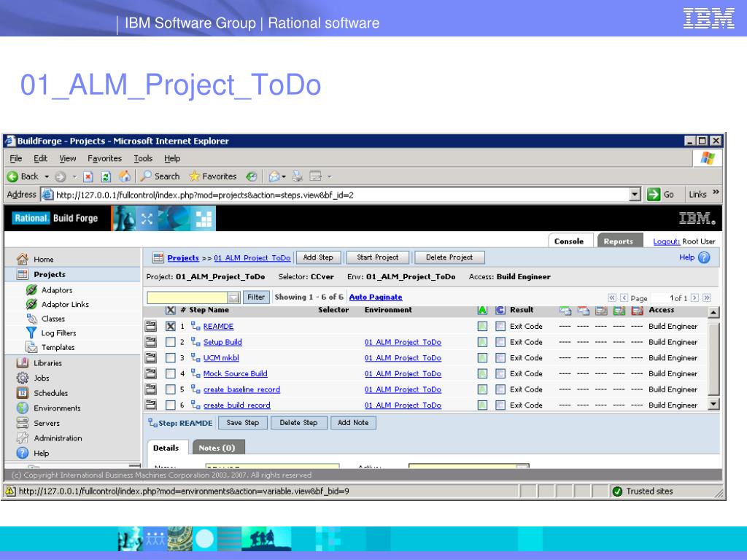Open the Address bar dropdown
The width and height of the screenshot is (747, 560).
tap(635, 194)
